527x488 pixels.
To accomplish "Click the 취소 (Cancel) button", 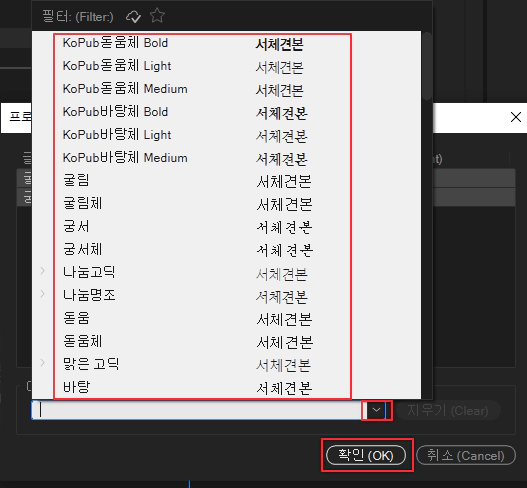I will [466, 455].
